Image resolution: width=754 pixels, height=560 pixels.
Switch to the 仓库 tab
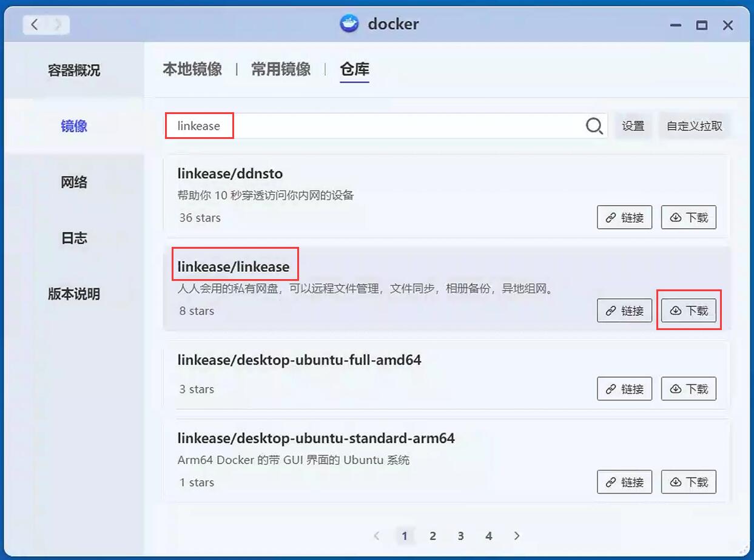pos(355,69)
